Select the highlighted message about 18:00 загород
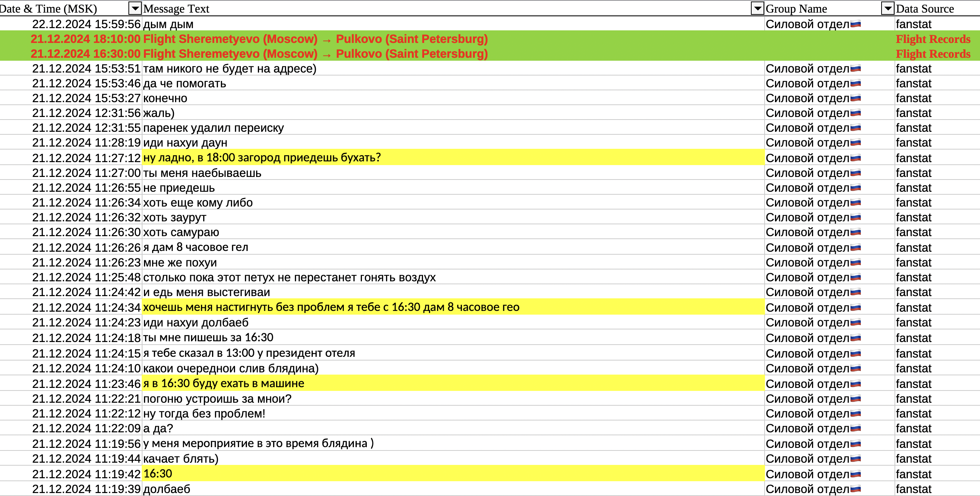 (262, 157)
